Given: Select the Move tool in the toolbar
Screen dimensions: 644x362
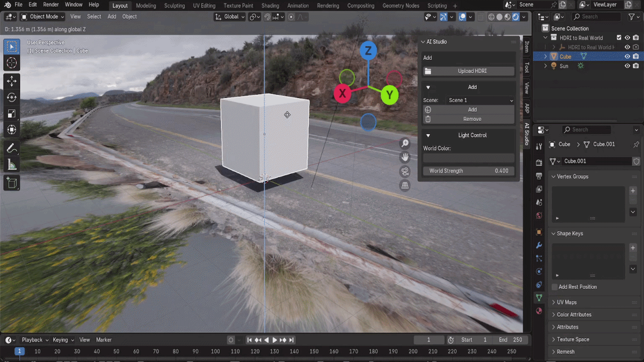Looking at the screenshot, I should (12, 80).
